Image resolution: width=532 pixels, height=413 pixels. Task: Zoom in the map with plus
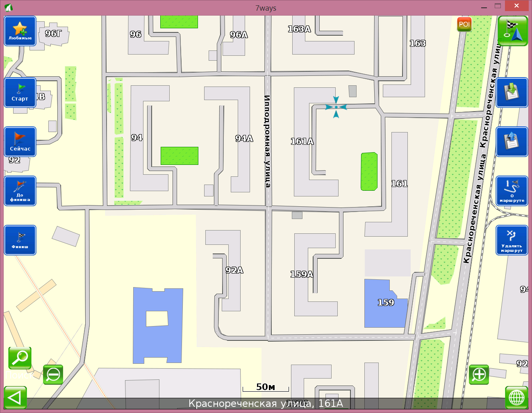click(479, 374)
